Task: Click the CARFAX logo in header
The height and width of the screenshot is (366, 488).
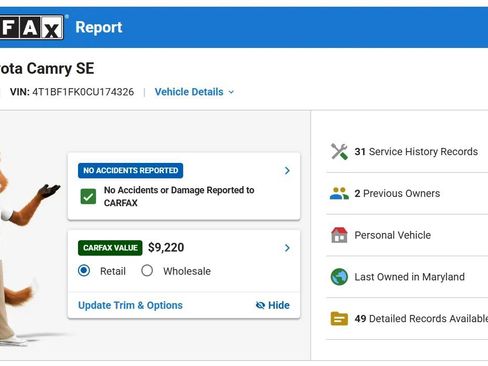Action: pos(32,27)
